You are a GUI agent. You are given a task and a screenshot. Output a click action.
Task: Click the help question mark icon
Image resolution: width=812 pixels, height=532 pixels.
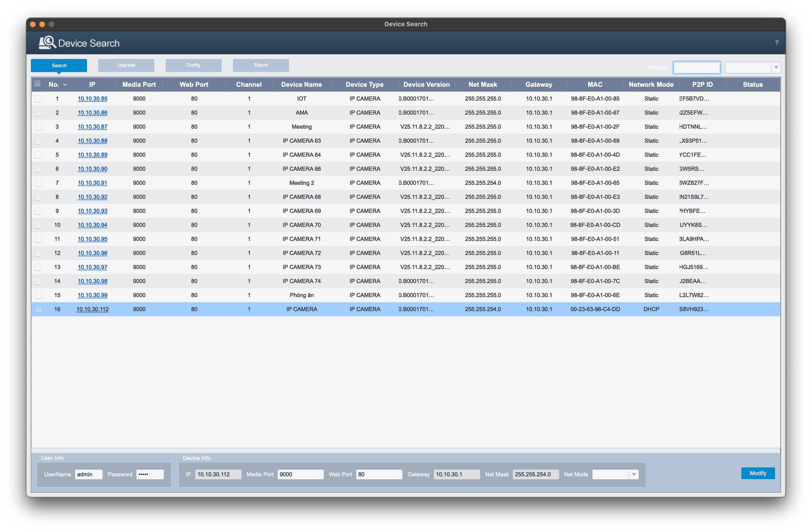click(776, 43)
